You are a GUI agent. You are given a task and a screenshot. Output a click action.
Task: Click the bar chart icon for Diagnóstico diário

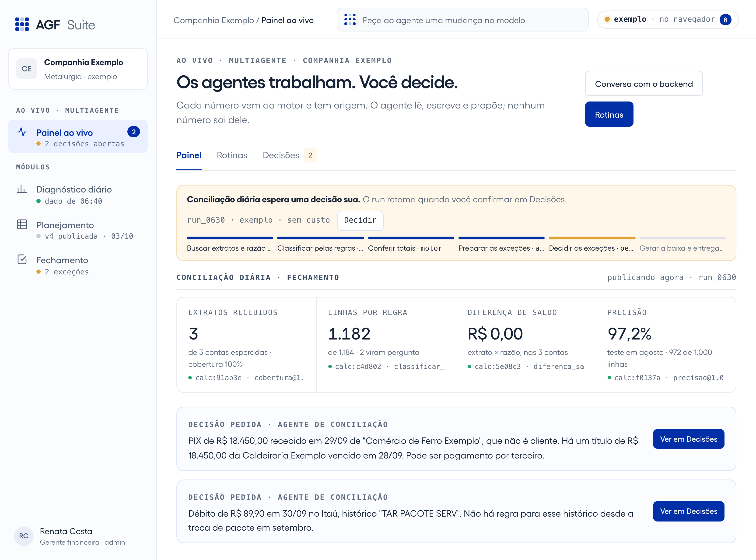22,189
